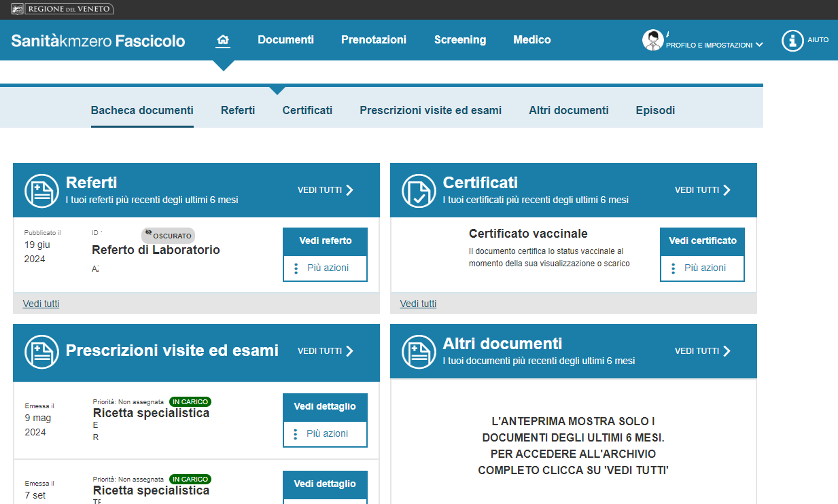Open the Prenotazioni menu
The image size is (838, 504).
coord(374,39)
